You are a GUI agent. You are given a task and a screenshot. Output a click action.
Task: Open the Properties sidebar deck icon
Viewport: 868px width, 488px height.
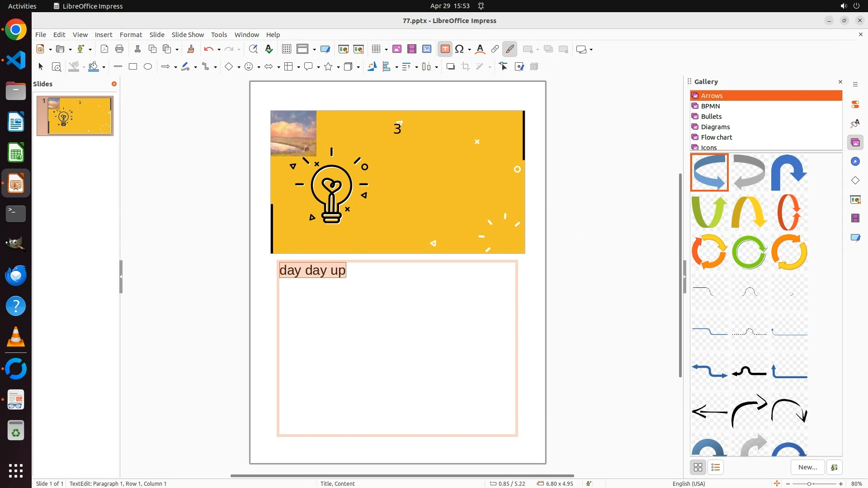tap(855, 105)
